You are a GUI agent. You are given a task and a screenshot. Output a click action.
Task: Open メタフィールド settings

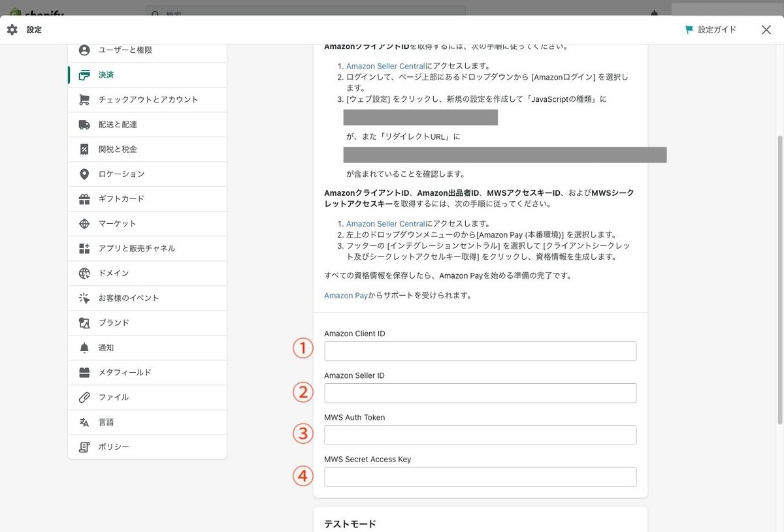click(147, 373)
